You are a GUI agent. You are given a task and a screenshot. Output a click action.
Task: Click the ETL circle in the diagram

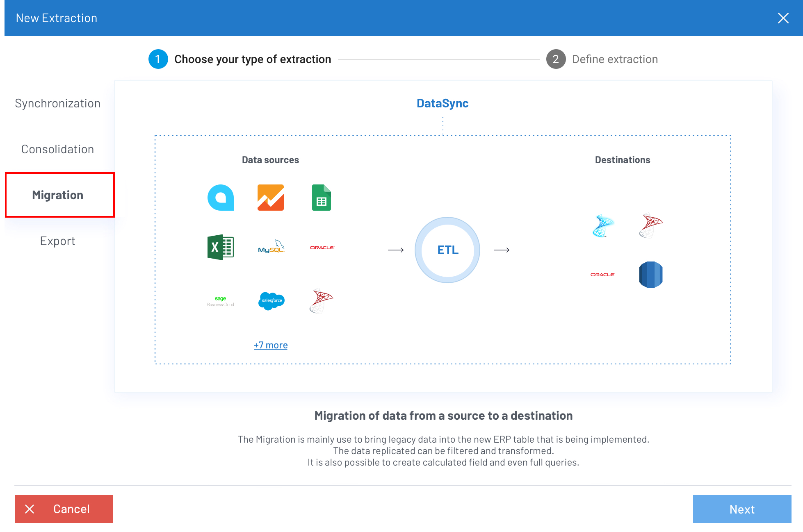[447, 250]
